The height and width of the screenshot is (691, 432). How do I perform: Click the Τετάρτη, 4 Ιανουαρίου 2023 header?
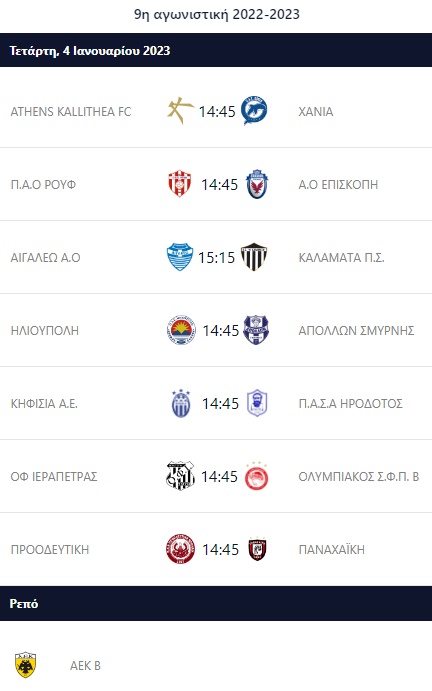[x=90, y=51]
